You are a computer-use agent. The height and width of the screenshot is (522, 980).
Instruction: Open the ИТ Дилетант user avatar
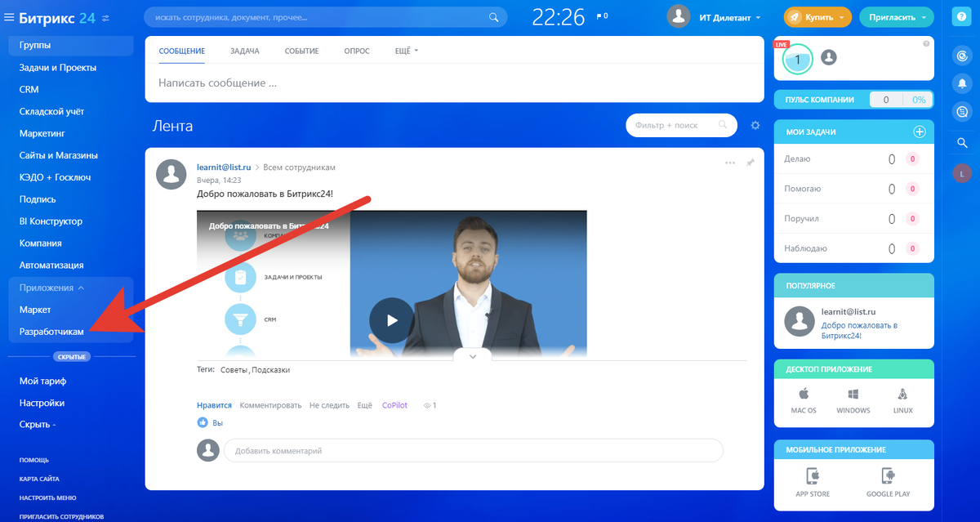[x=679, y=16]
